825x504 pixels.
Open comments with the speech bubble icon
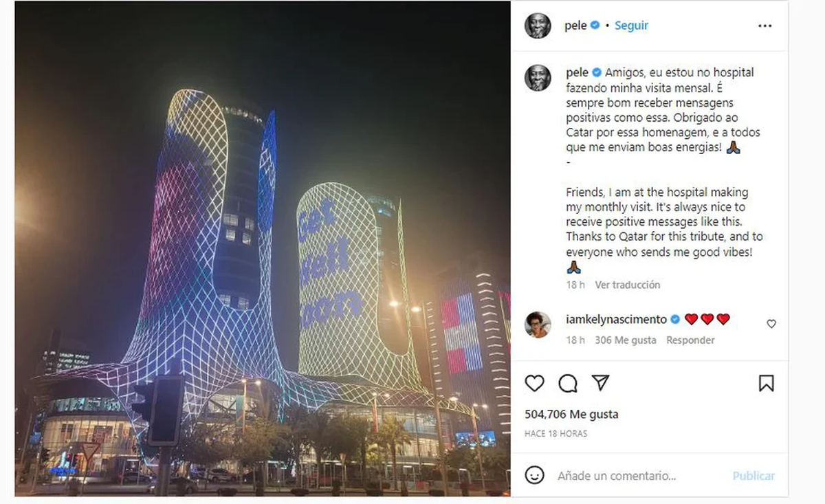click(x=568, y=383)
